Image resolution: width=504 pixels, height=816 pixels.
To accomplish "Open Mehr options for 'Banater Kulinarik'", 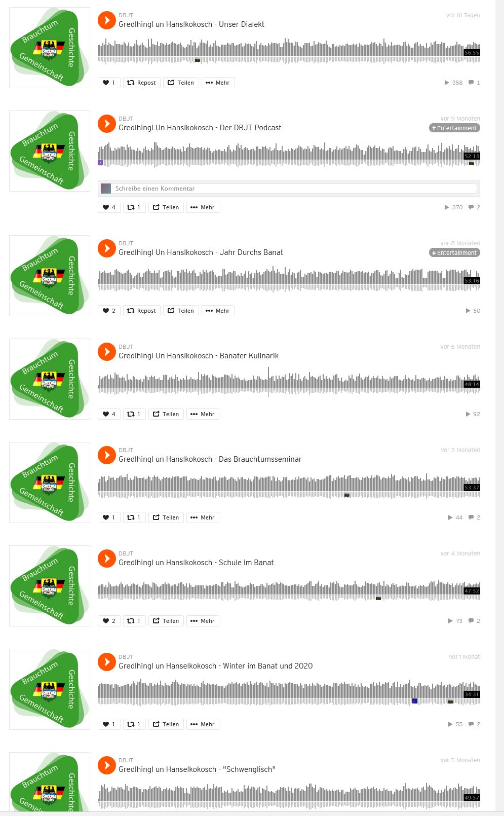I will click(203, 414).
